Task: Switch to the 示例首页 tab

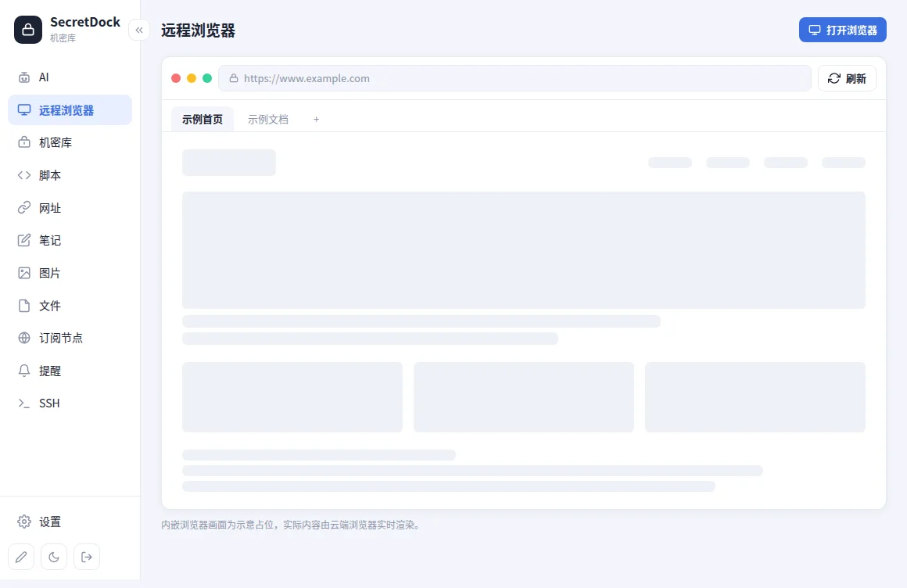Action: [203, 119]
